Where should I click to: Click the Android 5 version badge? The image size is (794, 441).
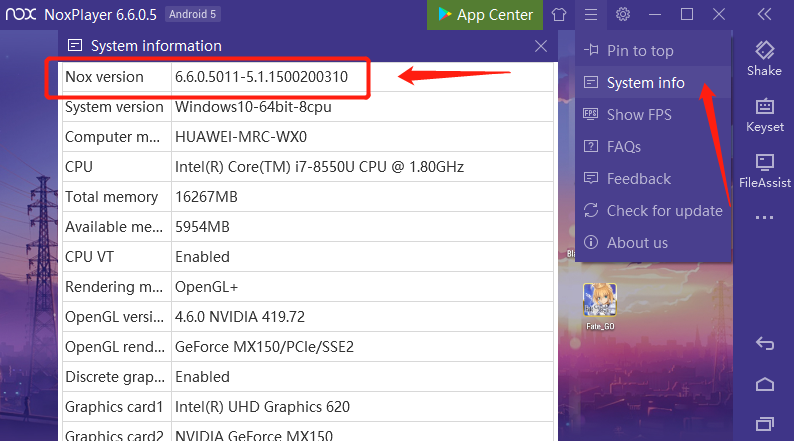(x=192, y=14)
